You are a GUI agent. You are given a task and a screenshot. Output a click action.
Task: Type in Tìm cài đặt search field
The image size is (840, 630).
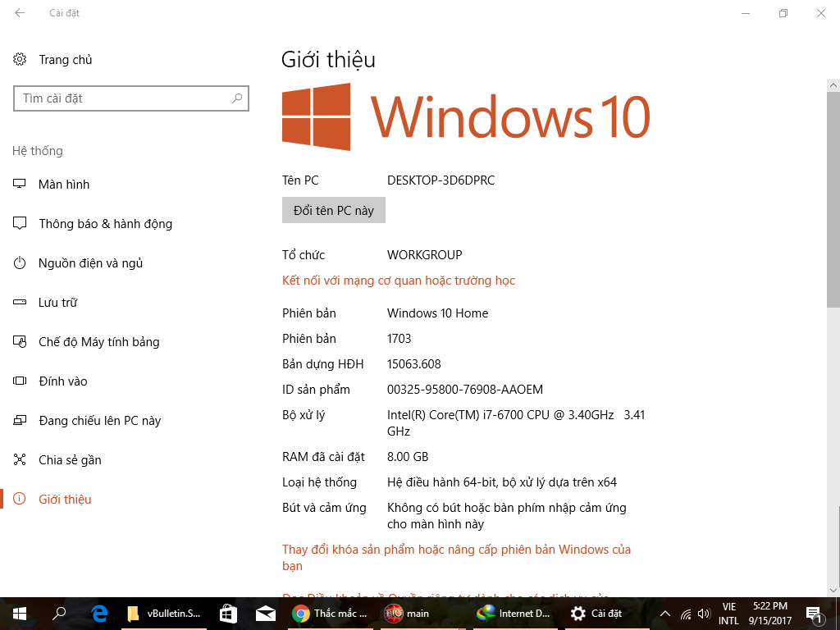123,98
